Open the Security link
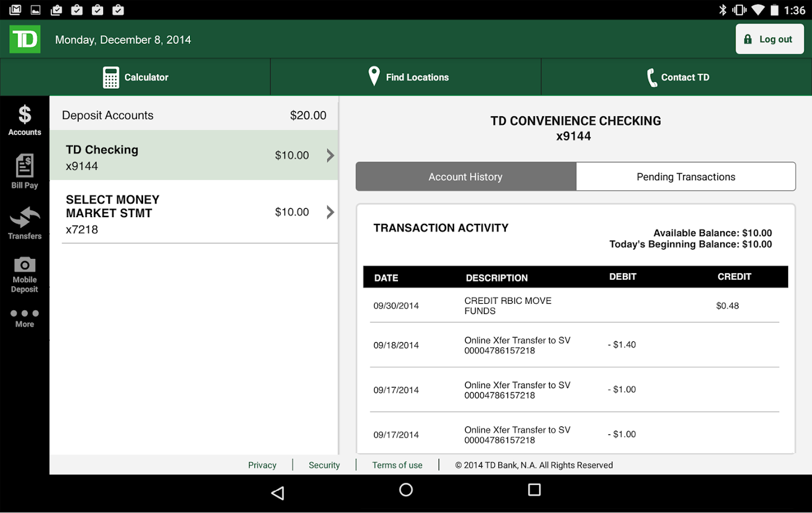The image size is (812, 513). click(x=324, y=465)
